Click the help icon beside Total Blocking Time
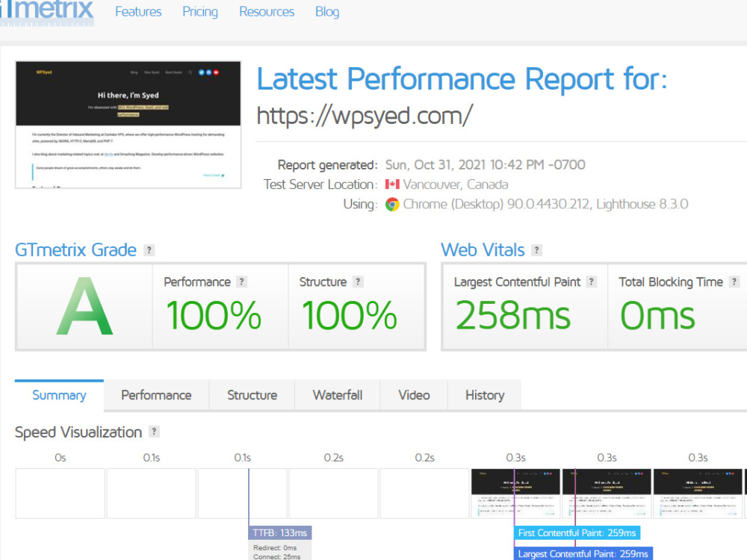Screen dimensions: 747x560 (734, 282)
